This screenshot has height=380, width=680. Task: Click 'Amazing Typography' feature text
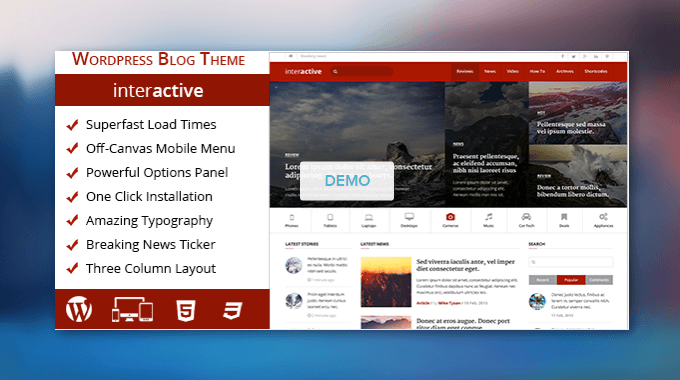point(149,221)
